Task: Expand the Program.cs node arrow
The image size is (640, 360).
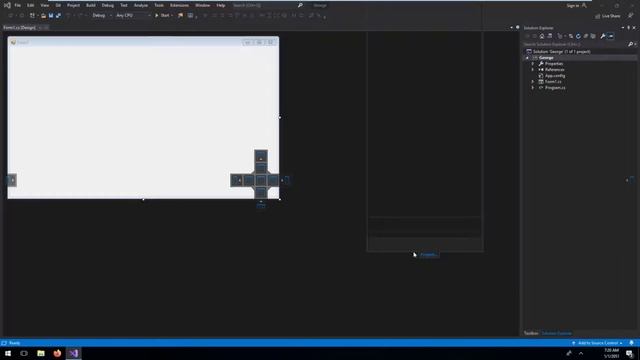Action: pos(533,88)
